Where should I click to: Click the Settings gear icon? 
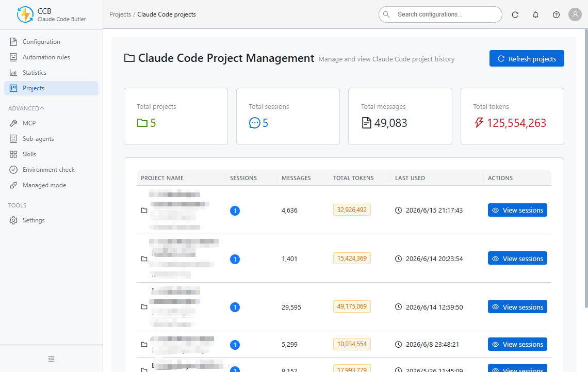[13, 220]
